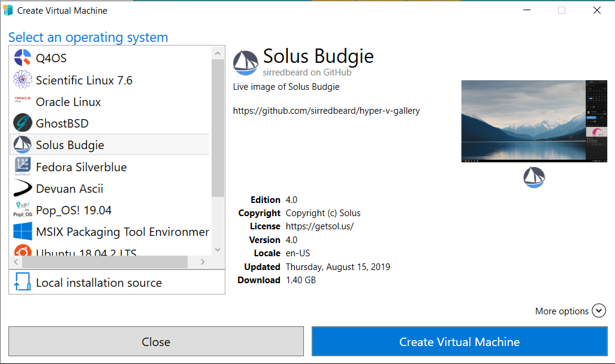Screen dimensions: 615x364
Task: Click the vertical scrollbar thumb
Action: (x=218, y=128)
